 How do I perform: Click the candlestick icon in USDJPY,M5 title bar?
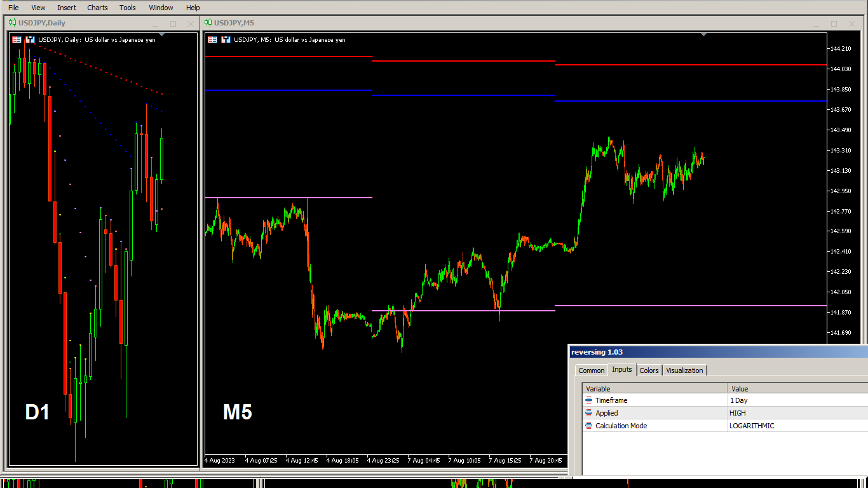click(208, 24)
